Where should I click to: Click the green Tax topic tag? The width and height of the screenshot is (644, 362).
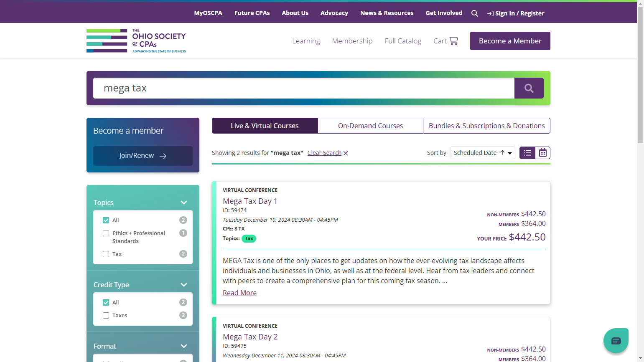(x=249, y=238)
